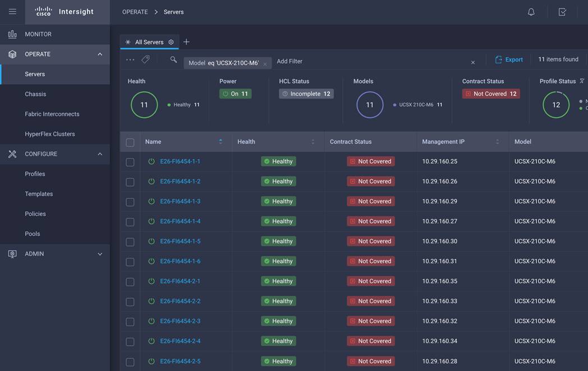This screenshot has height=371, width=588.
Task: Click the Monitor bar chart icon
Action: point(12,34)
